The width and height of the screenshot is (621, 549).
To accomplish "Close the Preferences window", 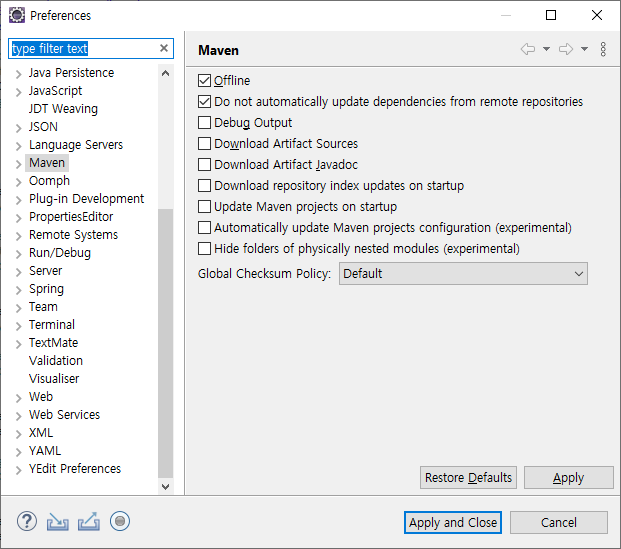I will (x=596, y=15).
